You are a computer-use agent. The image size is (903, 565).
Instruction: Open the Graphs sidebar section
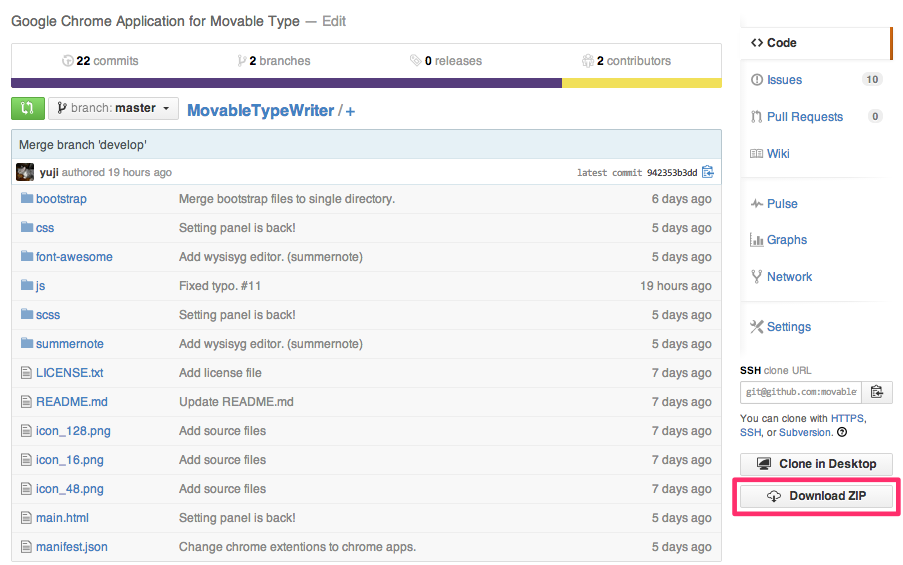pos(786,240)
